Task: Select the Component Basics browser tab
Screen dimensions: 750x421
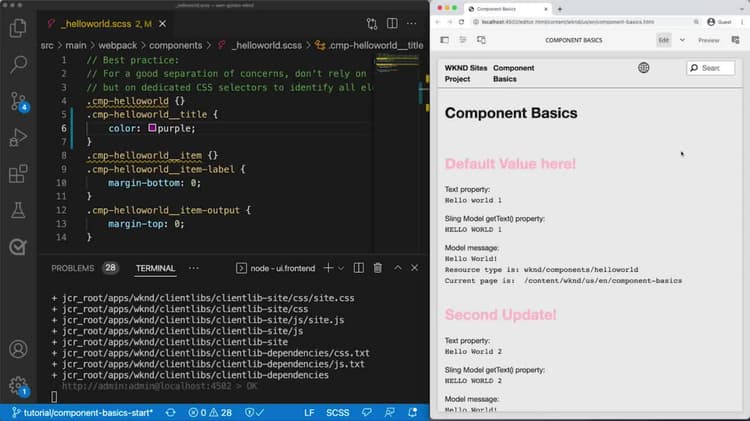Action: click(507, 9)
